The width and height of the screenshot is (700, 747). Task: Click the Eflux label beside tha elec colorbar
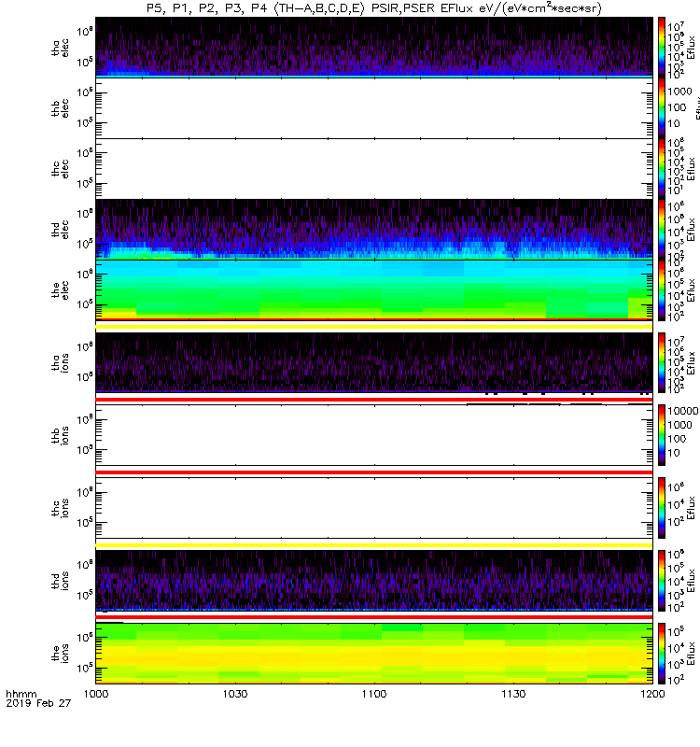692,48
